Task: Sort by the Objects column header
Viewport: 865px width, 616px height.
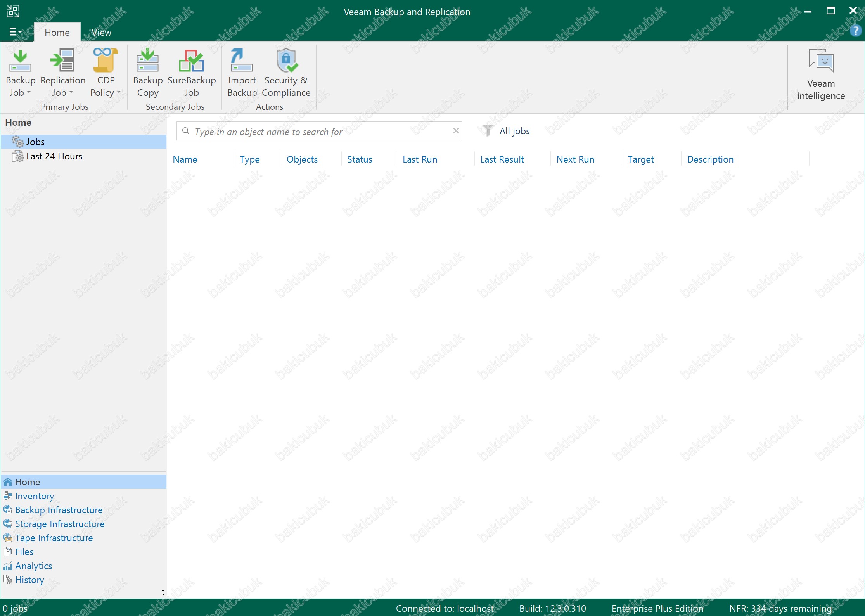Action: 302,159
